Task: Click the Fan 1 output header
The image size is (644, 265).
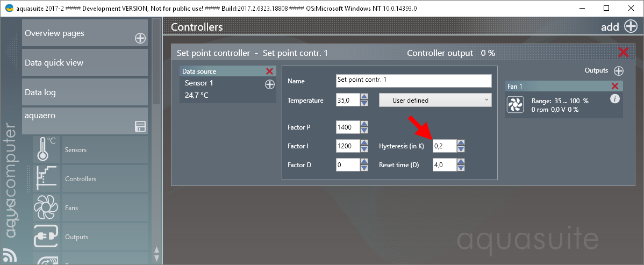Action: [x=563, y=86]
